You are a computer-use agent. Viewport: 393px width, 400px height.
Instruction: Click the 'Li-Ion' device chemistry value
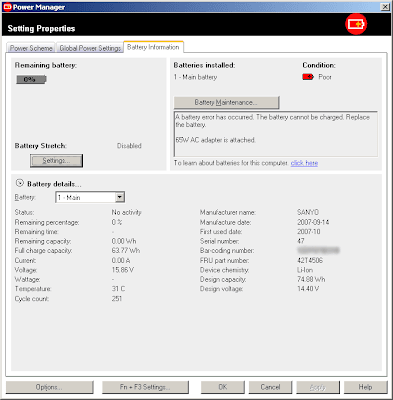(x=305, y=270)
